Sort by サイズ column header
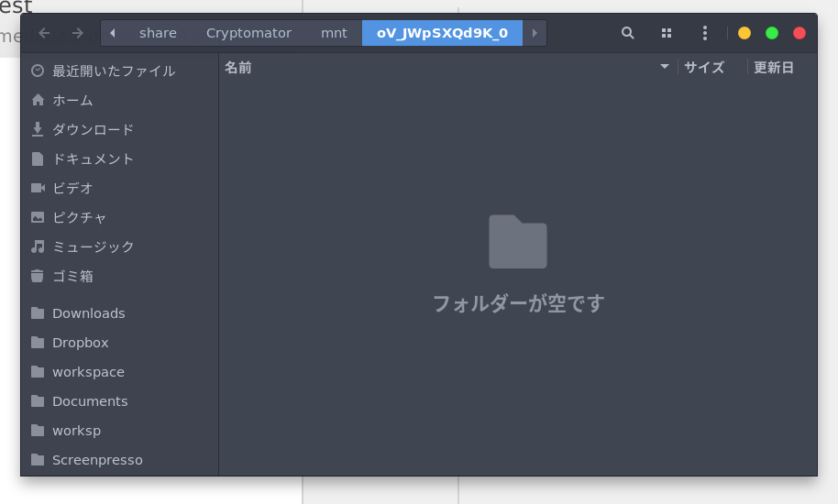The height and width of the screenshot is (504, 838). tap(703, 67)
